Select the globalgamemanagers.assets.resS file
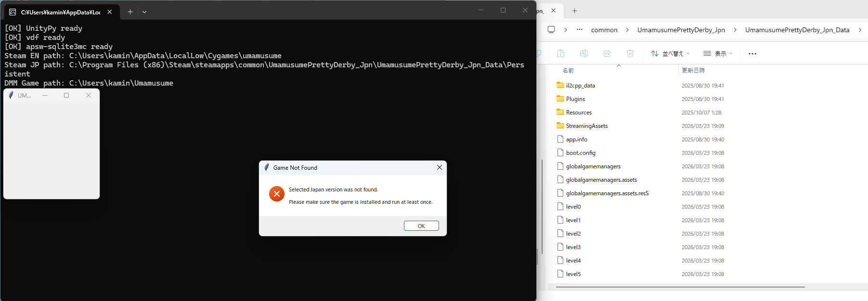868x301 pixels. click(607, 193)
